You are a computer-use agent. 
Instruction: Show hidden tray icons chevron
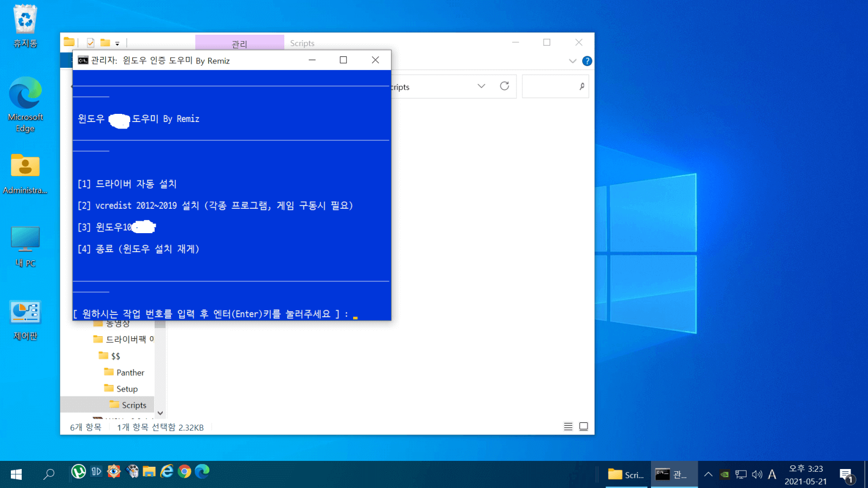tap(708, 474)
